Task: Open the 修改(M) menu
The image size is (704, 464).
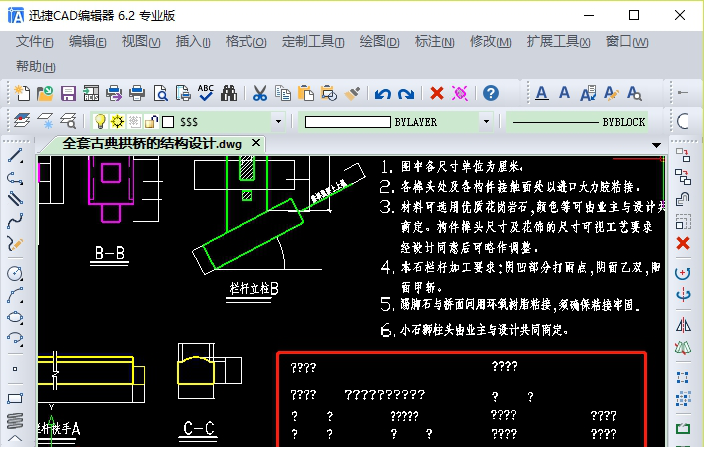Action: 490,42
